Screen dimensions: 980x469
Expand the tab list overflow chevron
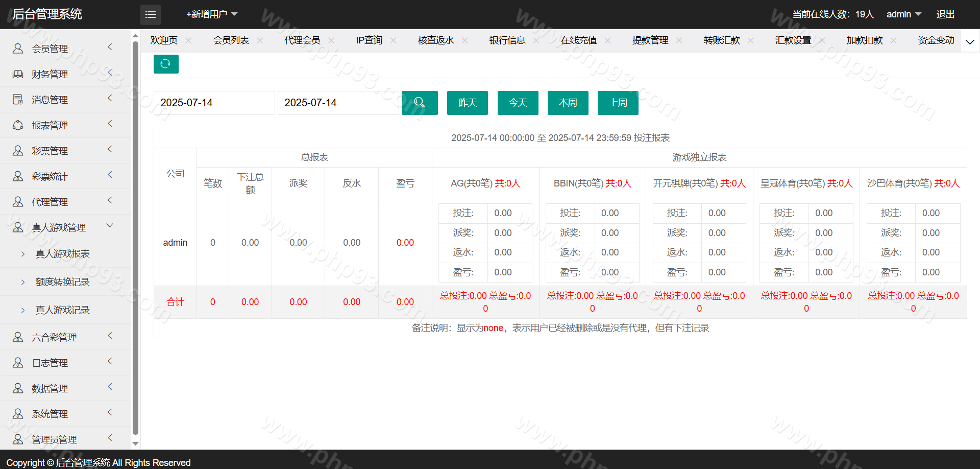pos(970,41)
